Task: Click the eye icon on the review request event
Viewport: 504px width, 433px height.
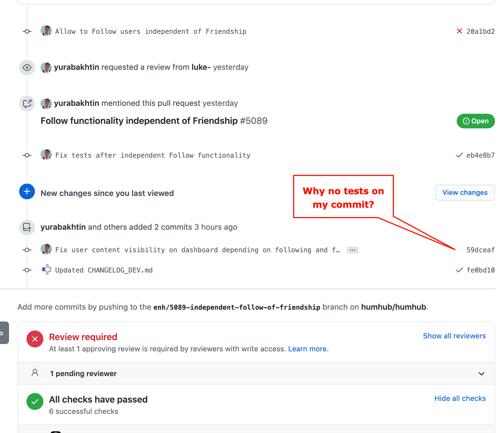Action: (27, 68)
